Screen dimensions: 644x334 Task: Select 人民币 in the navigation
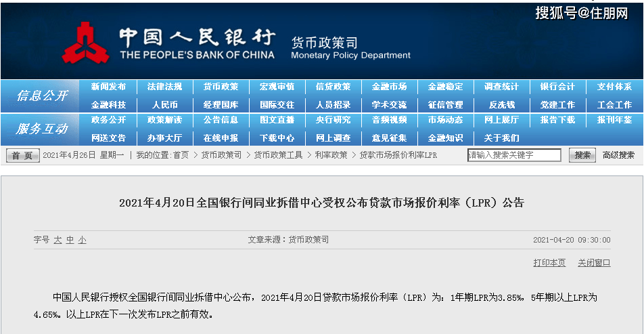(164, 105)
